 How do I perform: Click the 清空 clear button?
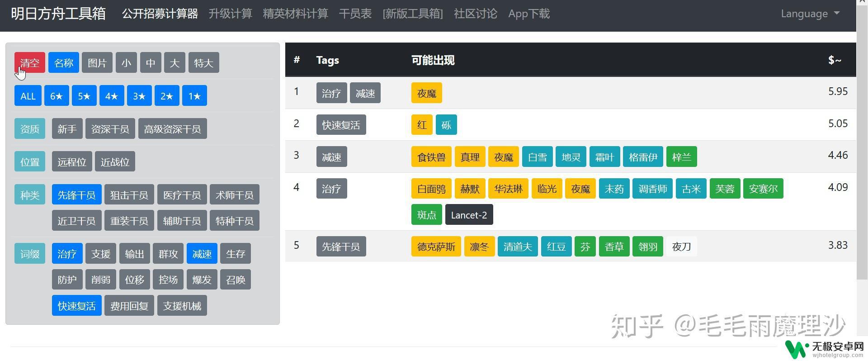(x=30, y=62)
